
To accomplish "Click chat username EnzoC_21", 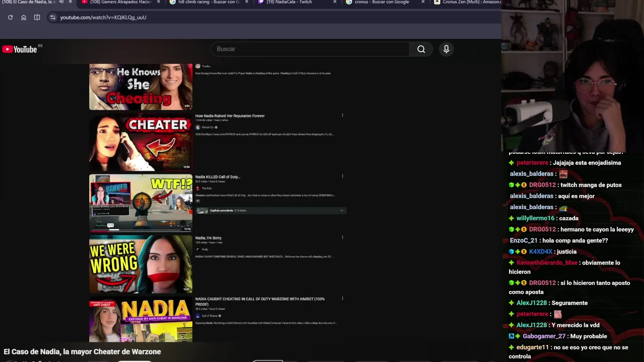I will click(x=524, y=240).
